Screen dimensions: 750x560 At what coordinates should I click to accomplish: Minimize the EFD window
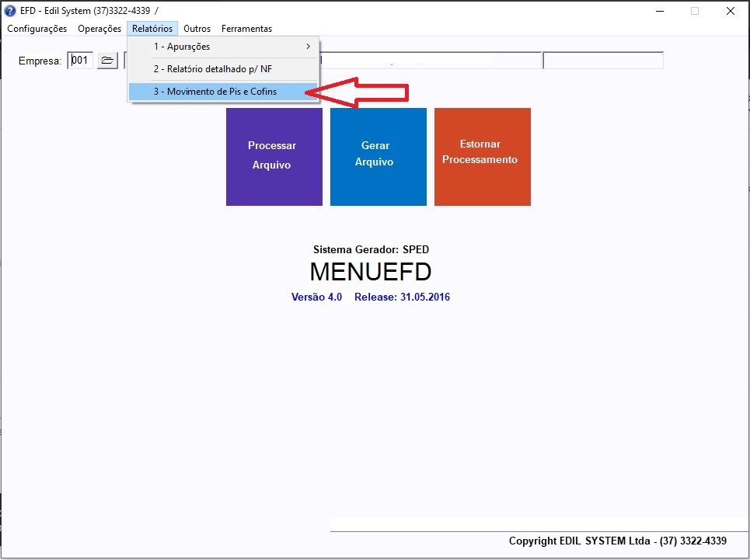(x=659, y=11)
